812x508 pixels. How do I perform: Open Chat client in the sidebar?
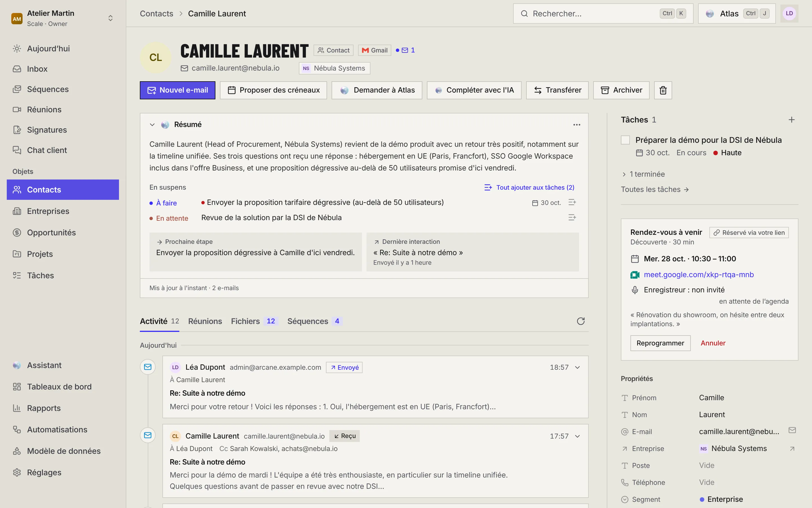click(63, 150)
